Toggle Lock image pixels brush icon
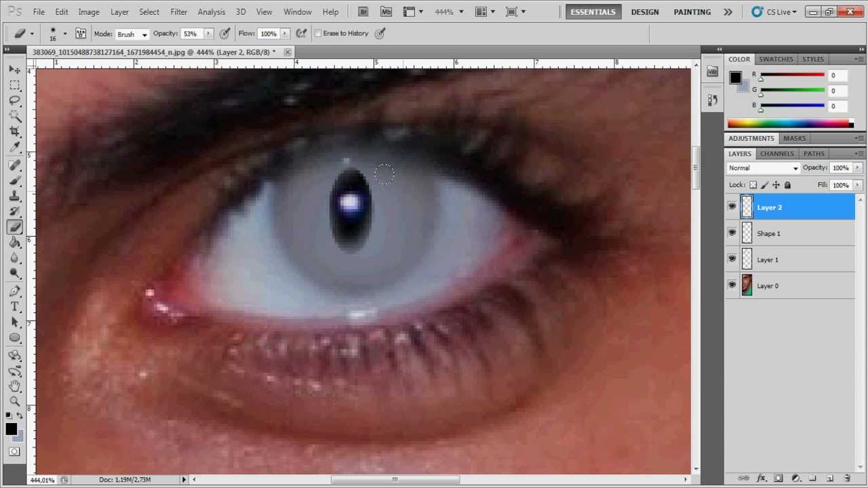Screen dimensions: 868x488 [x=764, y=185]
